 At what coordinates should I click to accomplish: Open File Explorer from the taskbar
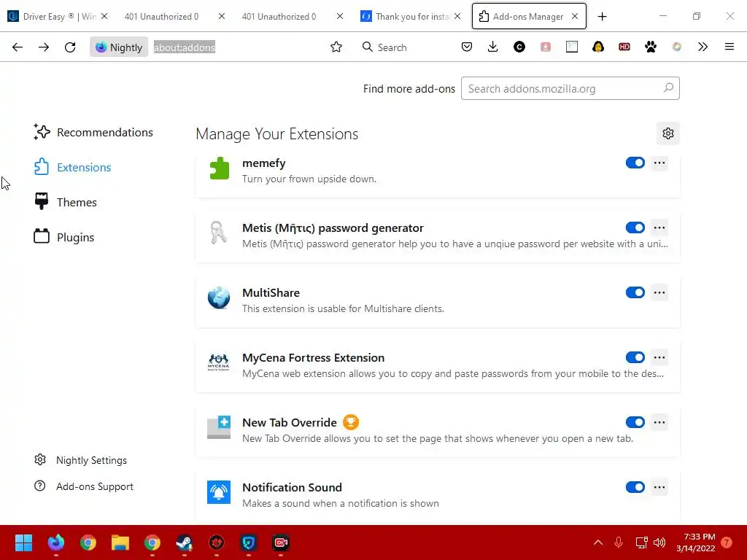pyautogui.click(x=120, y=542)
